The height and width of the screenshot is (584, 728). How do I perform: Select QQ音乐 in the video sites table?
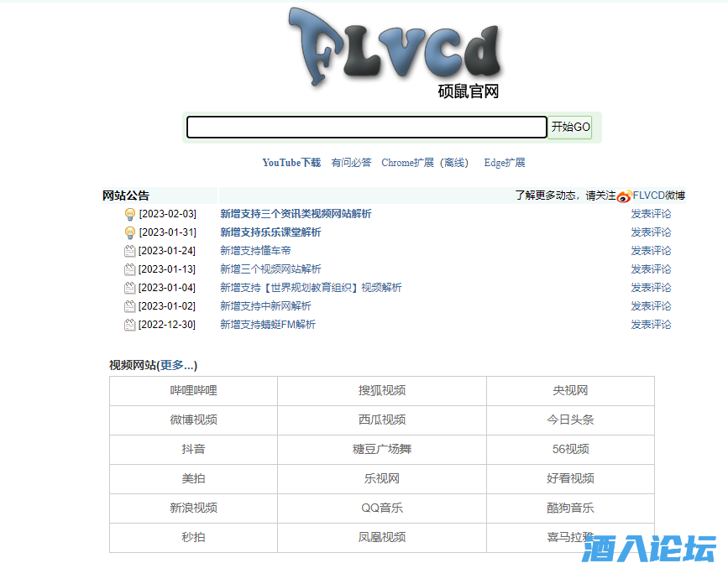[x=382, y=508]
